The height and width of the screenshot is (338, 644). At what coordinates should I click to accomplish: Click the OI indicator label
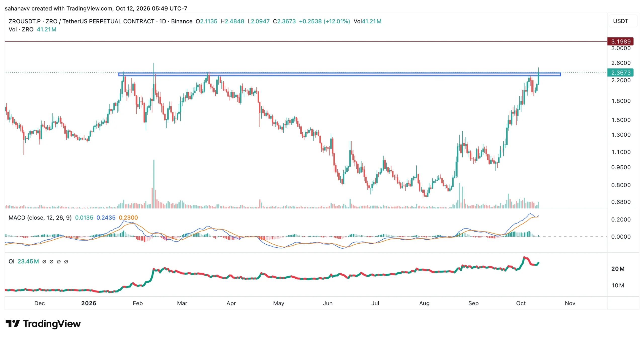click(11, 261)
